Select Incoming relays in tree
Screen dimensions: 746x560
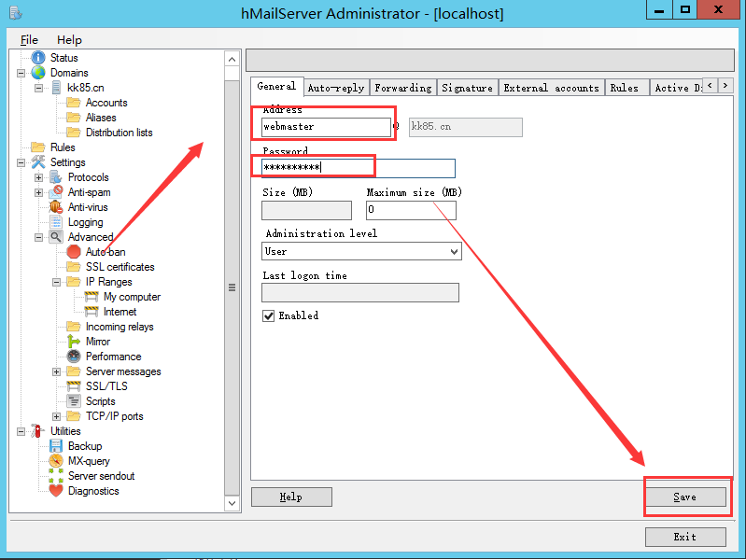click(120, 327)
